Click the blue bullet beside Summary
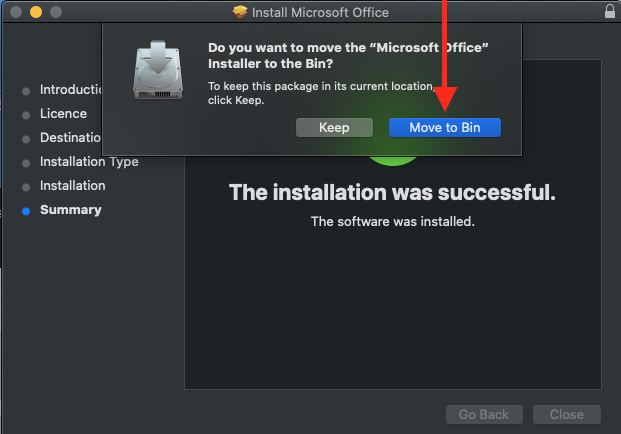The height and width of the screenshot is (434, 621). point(26,210)
